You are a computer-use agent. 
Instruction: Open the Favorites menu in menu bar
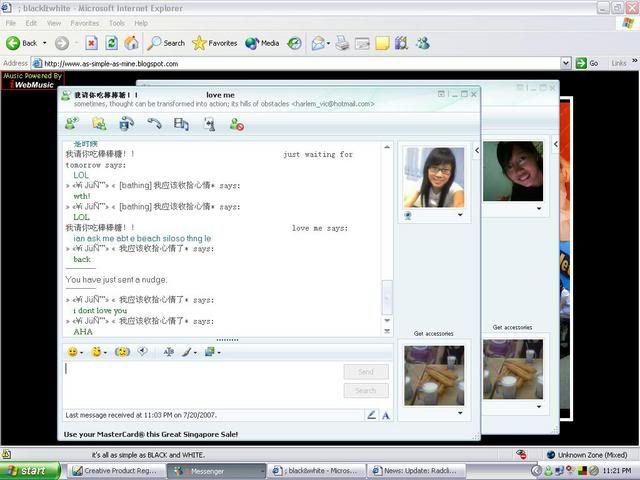[x=84, y=23]
